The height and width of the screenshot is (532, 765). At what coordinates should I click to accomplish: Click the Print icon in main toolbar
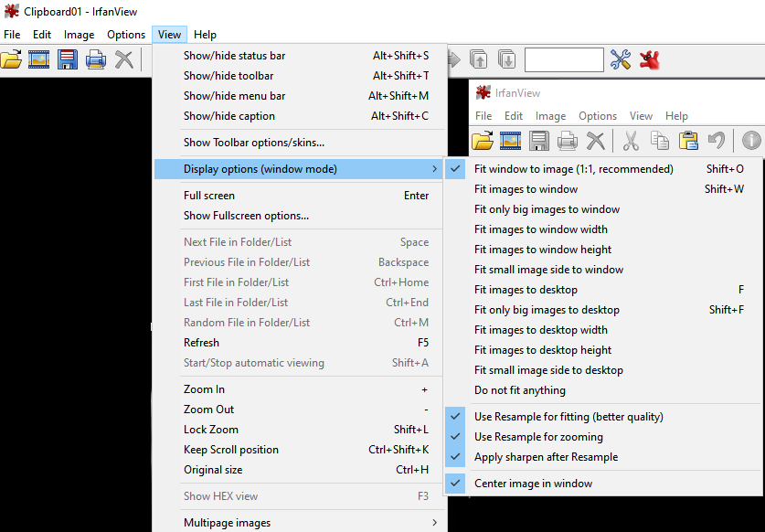(x=96, y=59)
